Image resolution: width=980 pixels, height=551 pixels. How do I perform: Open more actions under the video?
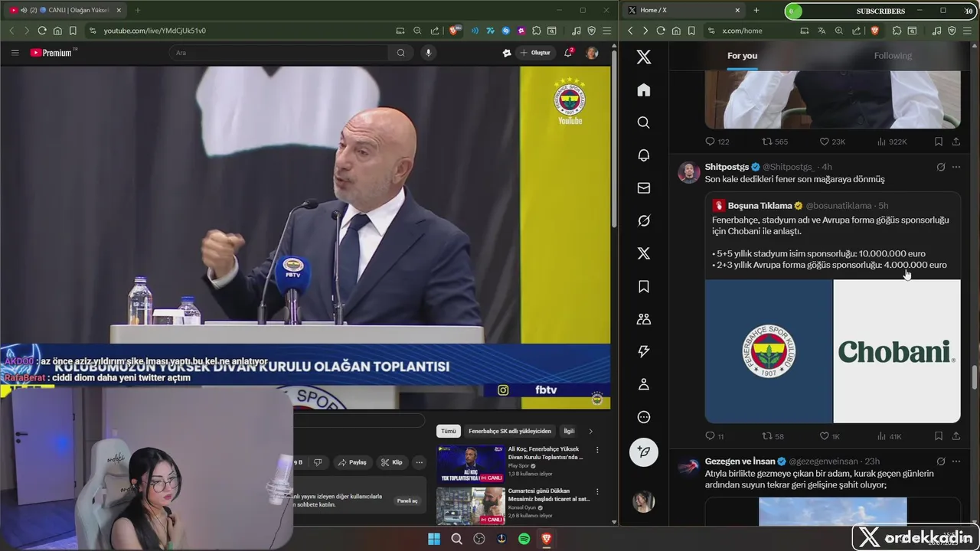[x=419, y=462]
